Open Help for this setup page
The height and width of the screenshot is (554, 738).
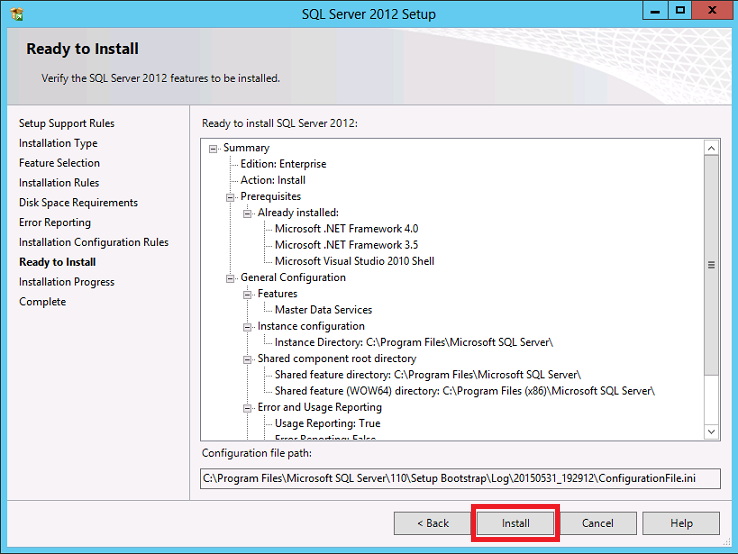pyautogui.click(x=681, y=523)
